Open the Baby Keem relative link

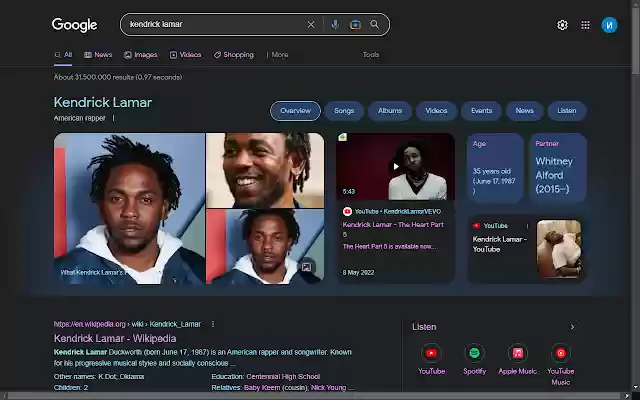tap(262, 387)
